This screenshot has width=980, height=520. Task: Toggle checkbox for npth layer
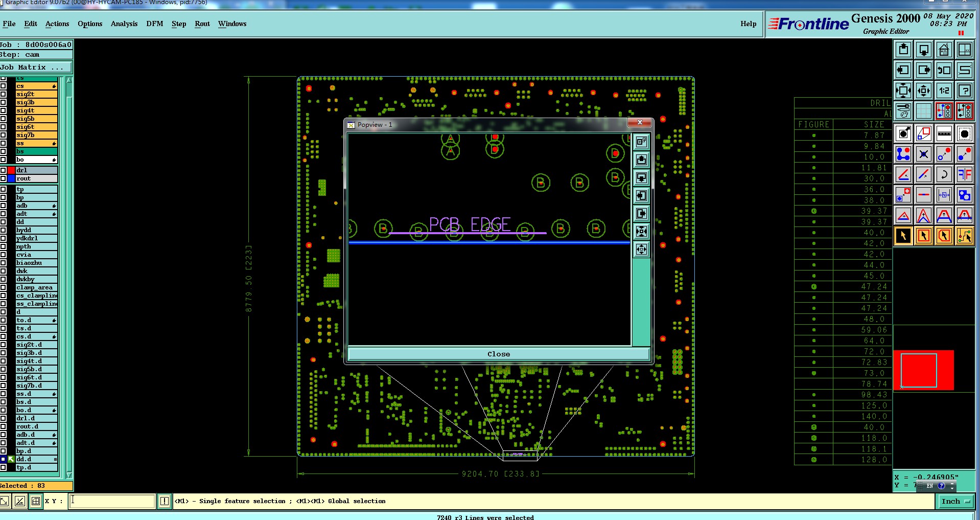point(4,246)
